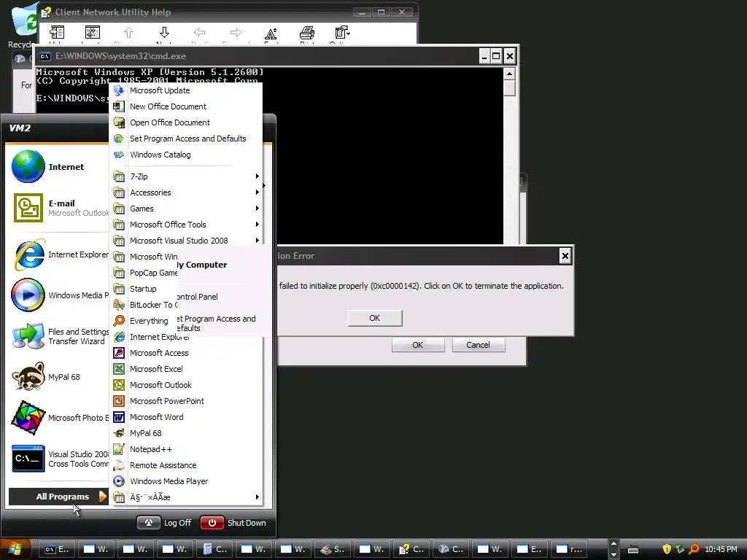The width and height of the screenshot is (747, 560).
Task: Click Log Off button
Action: coord(165,523)
